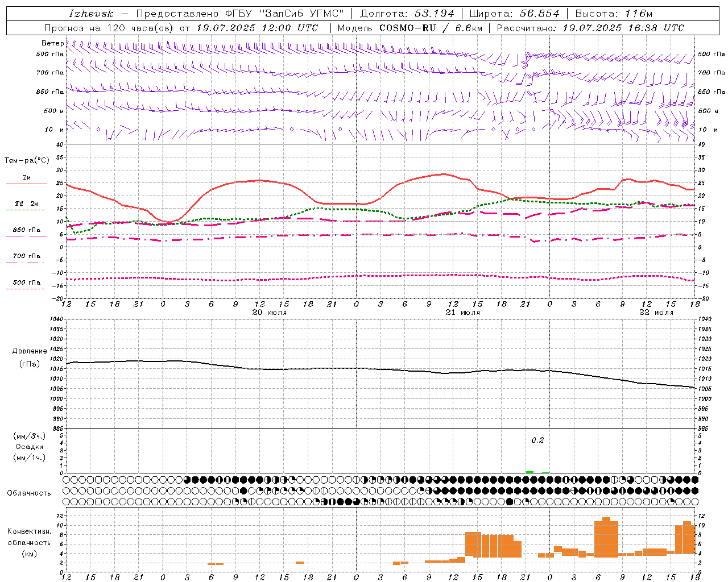Click the solid red '2м' legend line
The width and height of the screenshot is (728, 582).
click(26, 184)
